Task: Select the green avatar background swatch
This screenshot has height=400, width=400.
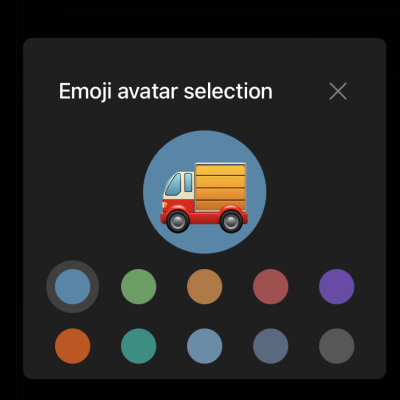Action: (x=138, y=287)
